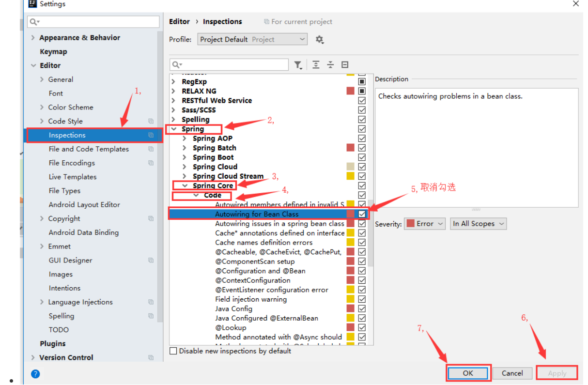Click the RELAX NG red severity swatch
Image resolution: width=588 pixels, height=385 pixels.
tap(351, 91)
